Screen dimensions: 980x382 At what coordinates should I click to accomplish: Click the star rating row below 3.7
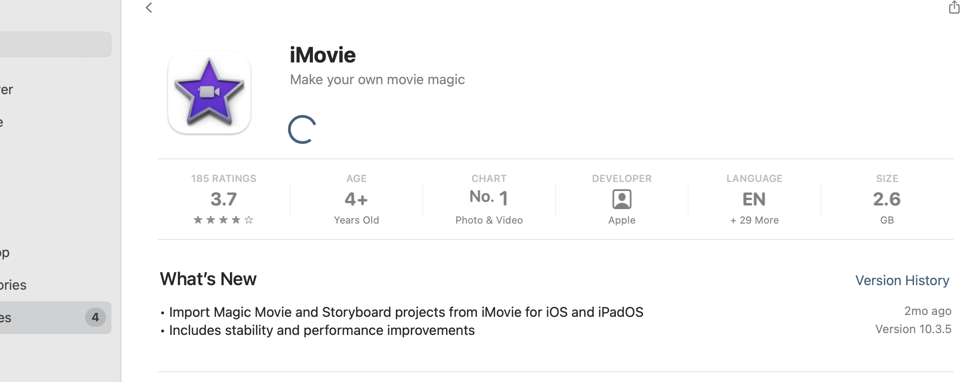pyautogui.click(x=223, y=220)
